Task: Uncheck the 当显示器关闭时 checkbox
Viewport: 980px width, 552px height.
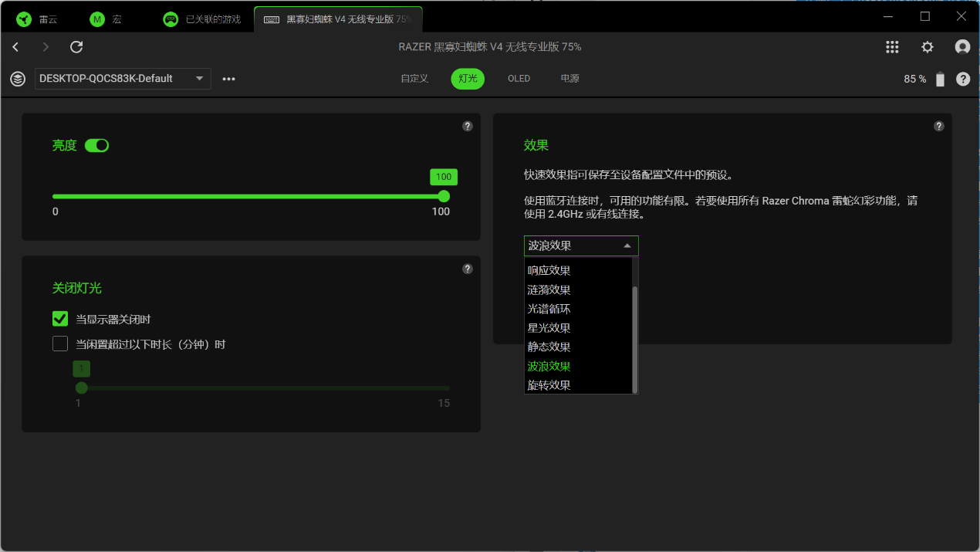Action: [60, 319]
